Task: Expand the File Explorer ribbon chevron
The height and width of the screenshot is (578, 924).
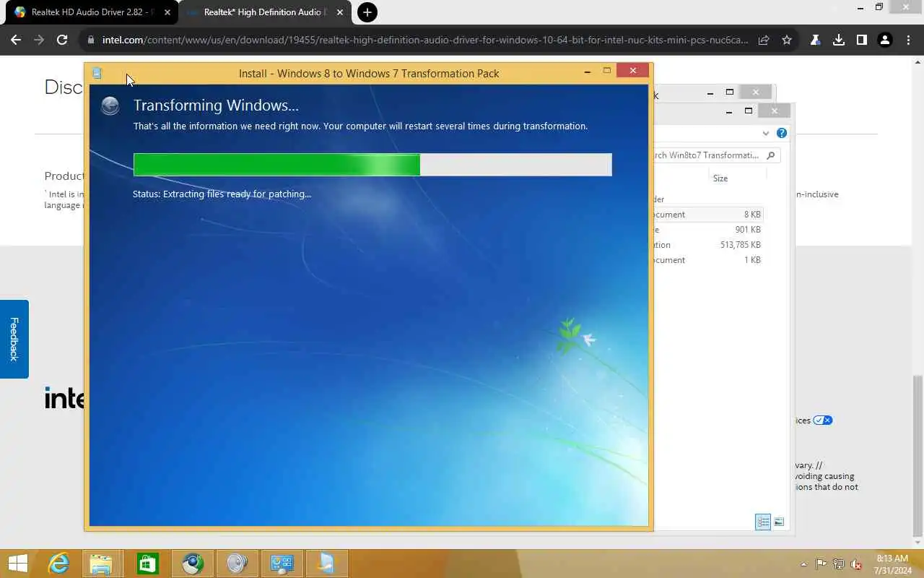Action: 766,133
